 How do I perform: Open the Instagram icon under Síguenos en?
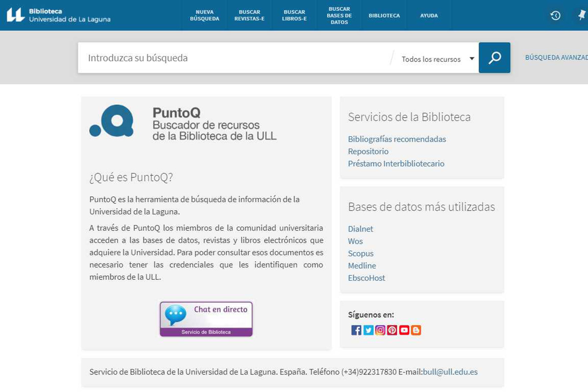pyautogui.click(x=380, y=330)
